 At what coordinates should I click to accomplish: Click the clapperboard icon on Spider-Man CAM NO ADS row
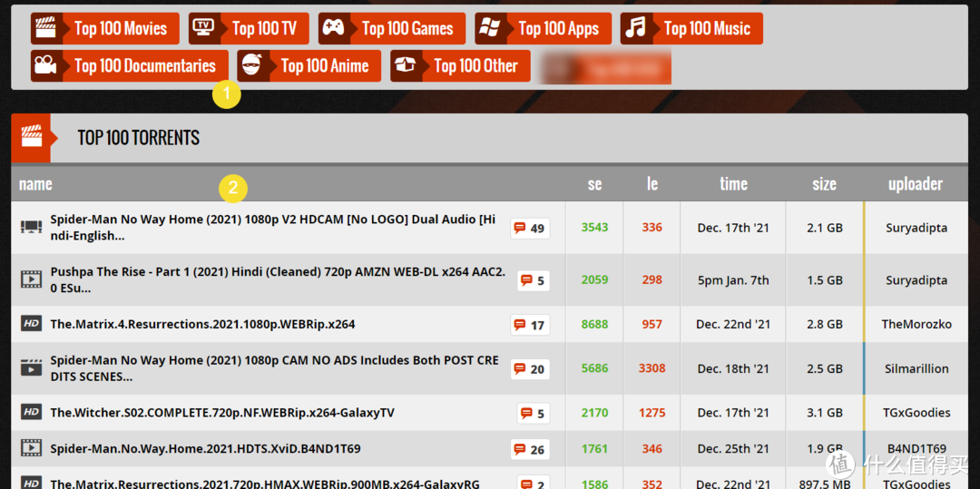[31, 367]
